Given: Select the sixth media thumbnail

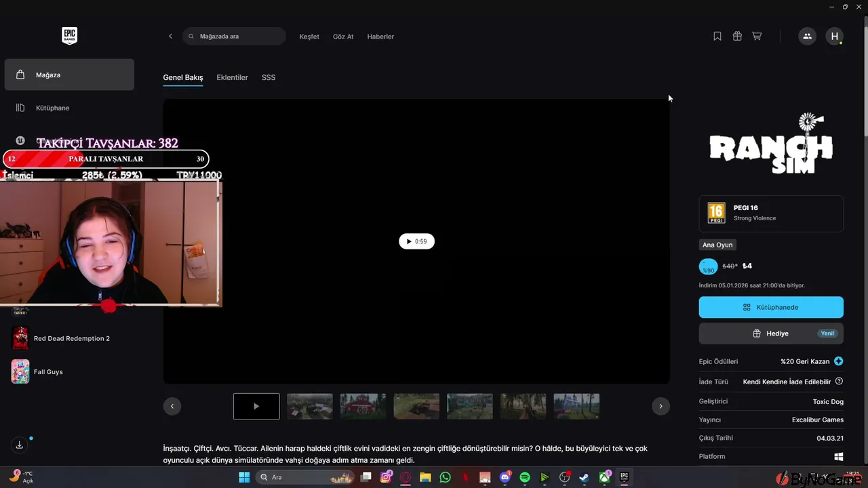Looking at the screenshot, I should coord(523,406).
